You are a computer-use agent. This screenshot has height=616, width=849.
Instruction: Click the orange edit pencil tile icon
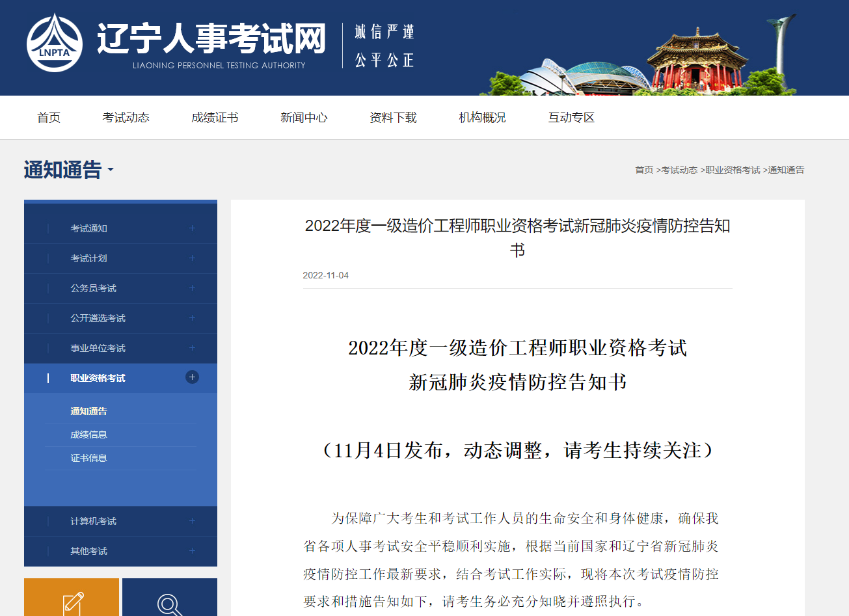(x=72, y=602)
